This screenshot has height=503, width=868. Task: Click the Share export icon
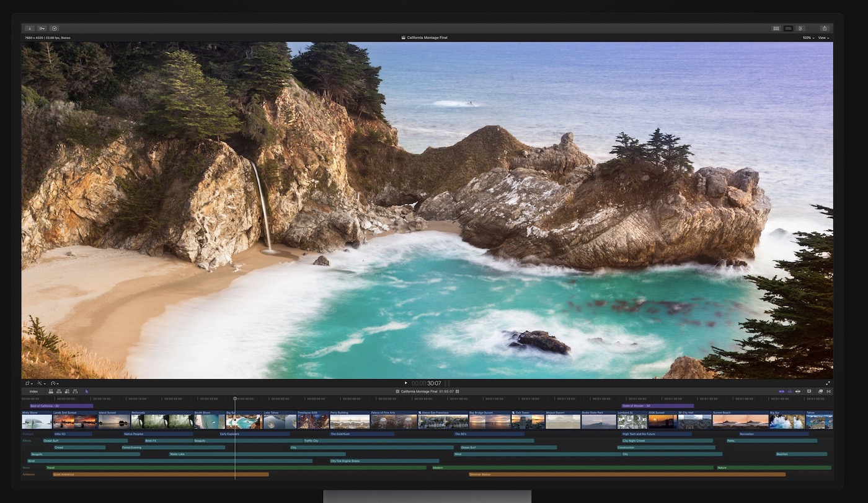coord(824,28)
